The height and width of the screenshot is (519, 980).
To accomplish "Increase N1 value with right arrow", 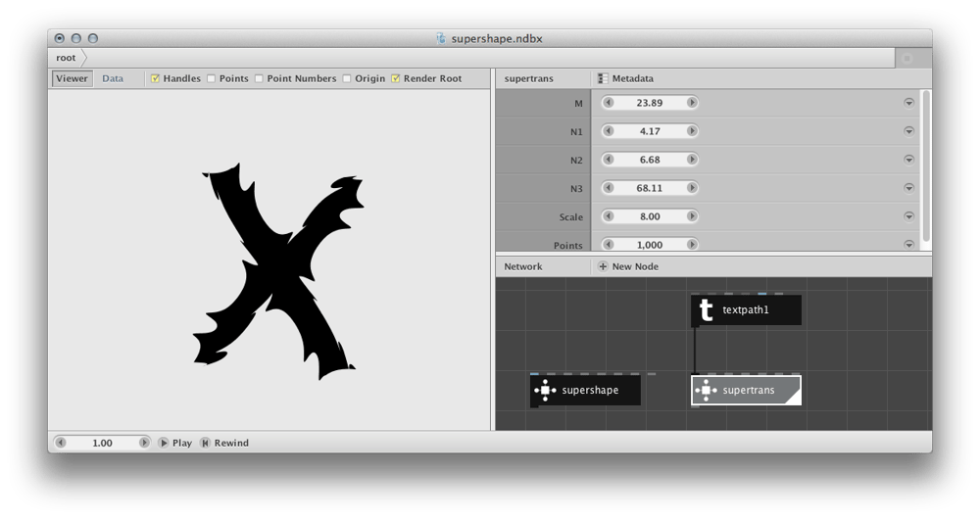I will (692, 131).
